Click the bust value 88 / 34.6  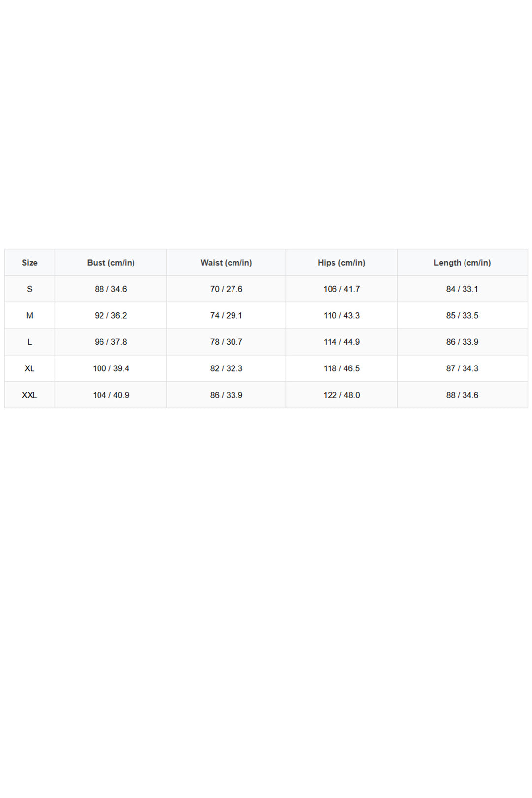click(111, 289)
